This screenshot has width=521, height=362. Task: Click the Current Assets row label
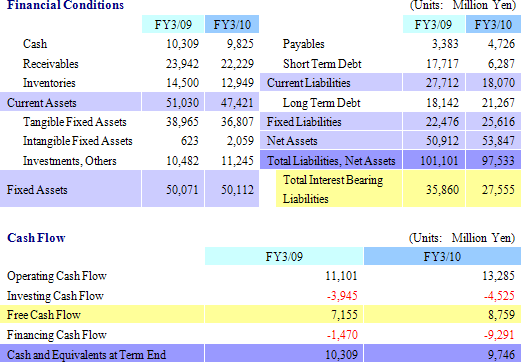tap(42, 103)
